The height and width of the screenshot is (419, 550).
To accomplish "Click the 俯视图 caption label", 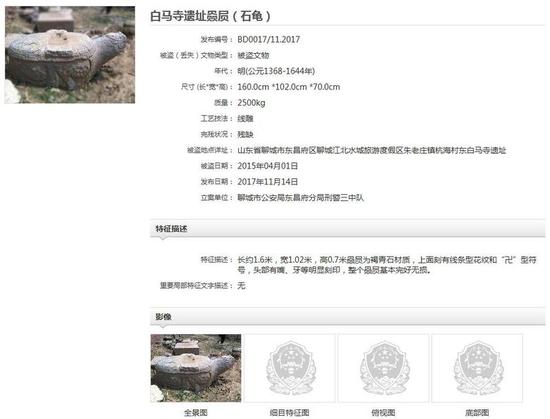I will coord(383,413).
